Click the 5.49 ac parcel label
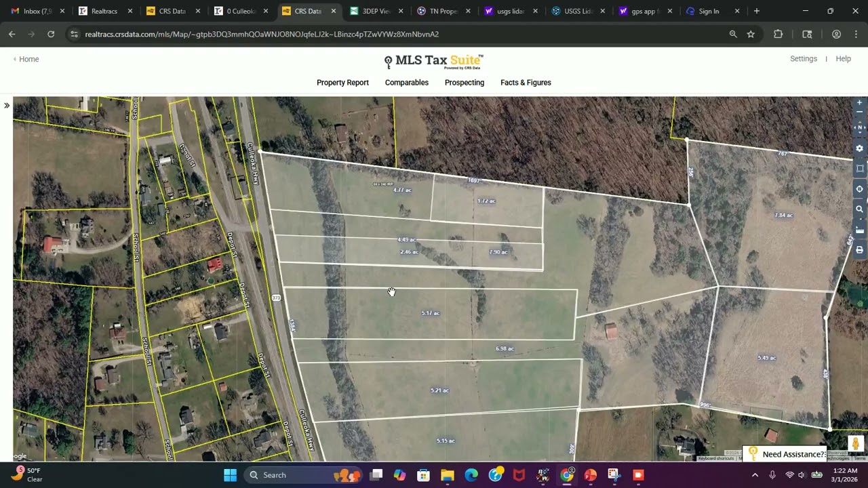 [x=766, y=358]
